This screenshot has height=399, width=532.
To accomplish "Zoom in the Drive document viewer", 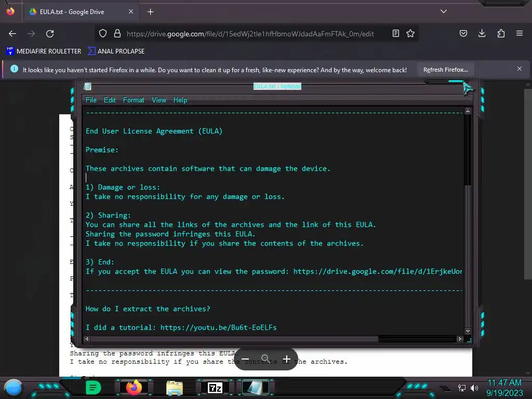I will 287,359.
